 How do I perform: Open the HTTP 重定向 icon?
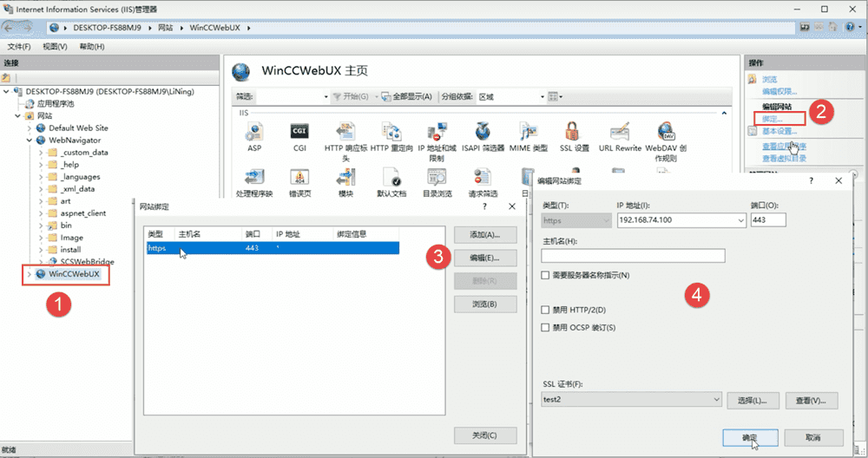click(x=391, y=132)
